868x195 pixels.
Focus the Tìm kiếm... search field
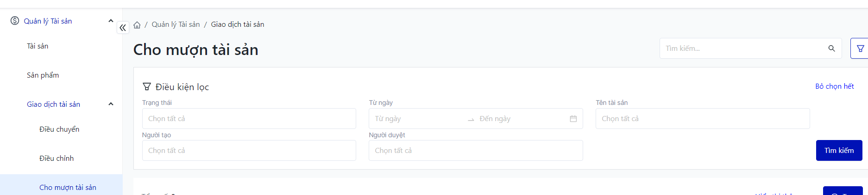pos(743,49)
